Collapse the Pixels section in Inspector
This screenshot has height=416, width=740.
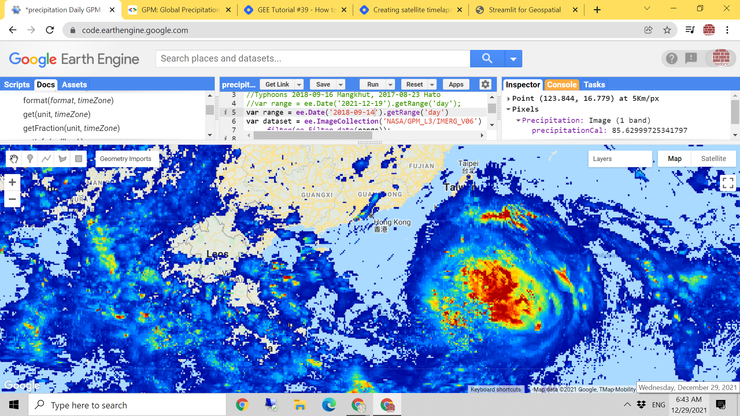tap(510, 109)
